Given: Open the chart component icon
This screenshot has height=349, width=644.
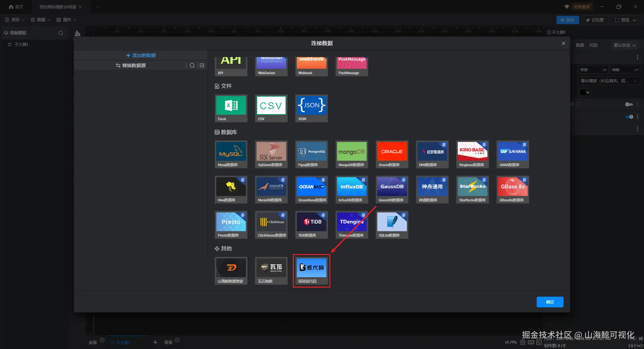Looking at the screenshot, I should [x=77, y=33].
